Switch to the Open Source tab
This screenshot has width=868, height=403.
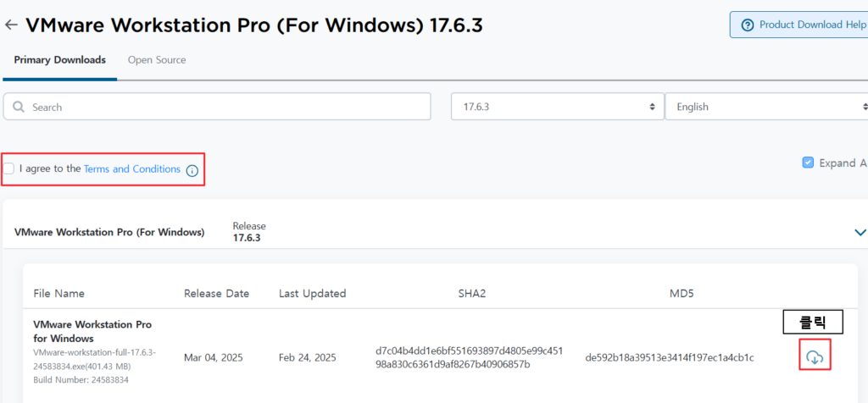[157, 60]
